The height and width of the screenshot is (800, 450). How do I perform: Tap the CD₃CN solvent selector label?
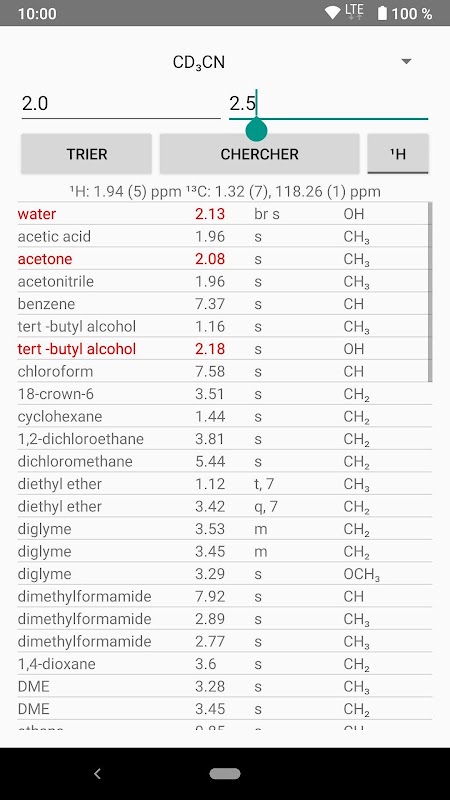(199, 63)
